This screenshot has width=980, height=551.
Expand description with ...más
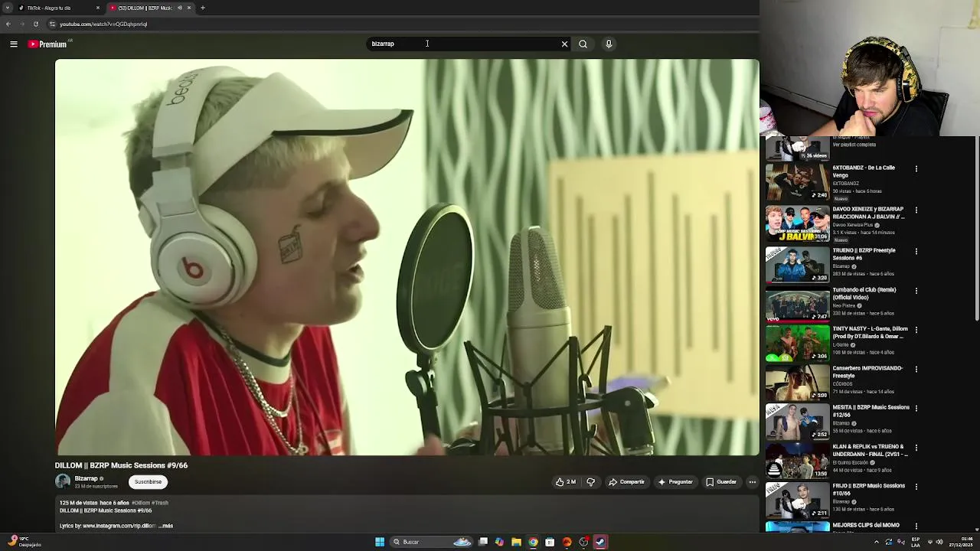click(x=165, y=526)
